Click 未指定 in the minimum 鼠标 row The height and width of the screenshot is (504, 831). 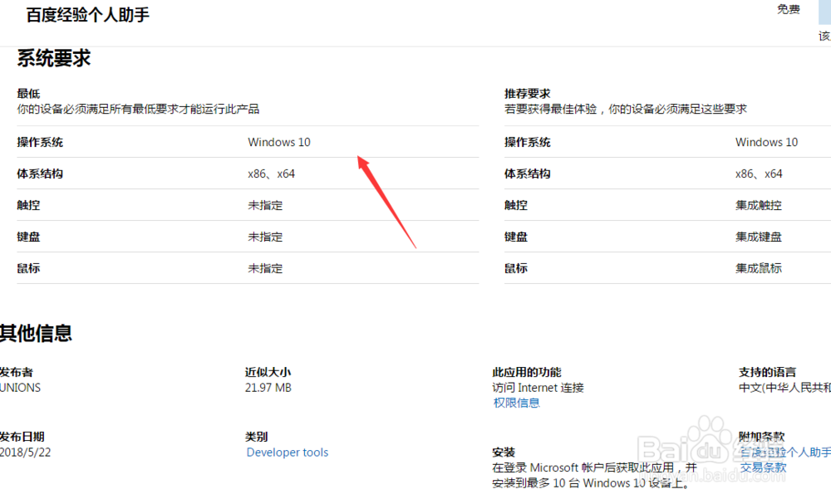pos(265,268)
